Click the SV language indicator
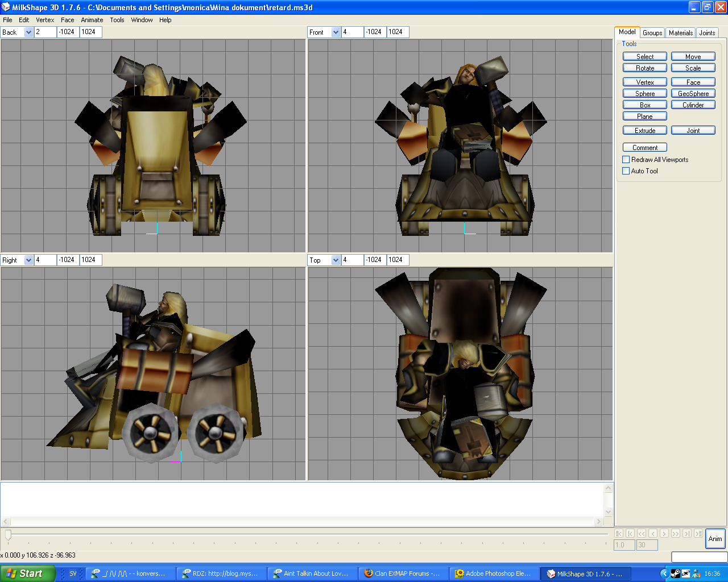Screen dimensions: 728x582 tap(73, 573)
